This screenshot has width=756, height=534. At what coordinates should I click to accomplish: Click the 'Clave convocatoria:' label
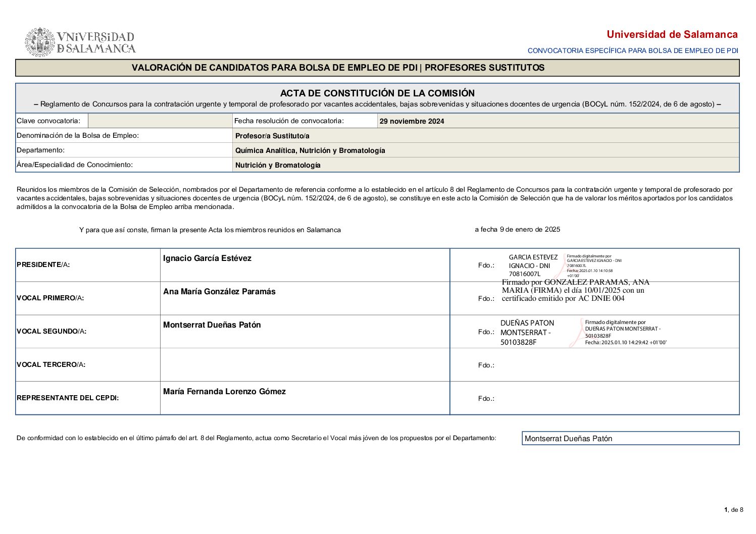[x=48, y=121]
